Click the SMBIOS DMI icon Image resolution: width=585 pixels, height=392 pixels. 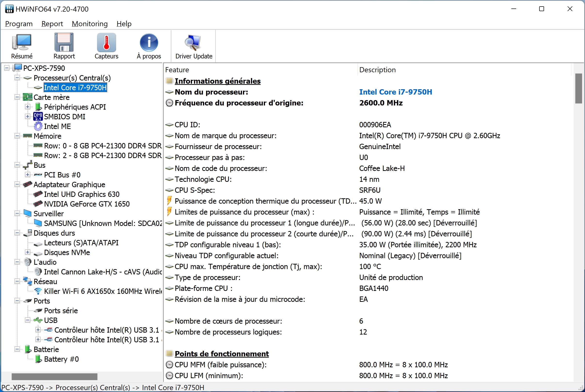pyautogui.click(x=38, y=117)
